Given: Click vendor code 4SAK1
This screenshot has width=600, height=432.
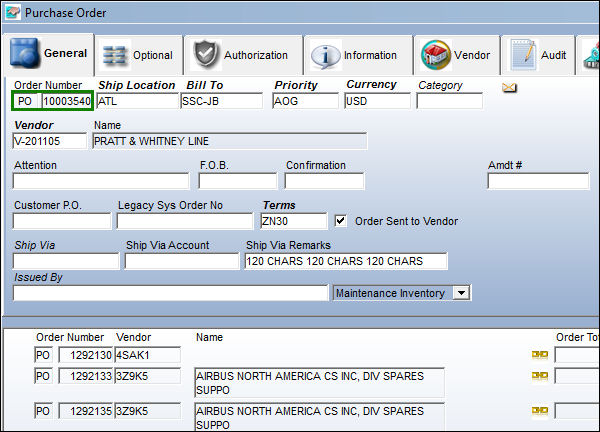Looking at the screenshot, I should point(148,355).
